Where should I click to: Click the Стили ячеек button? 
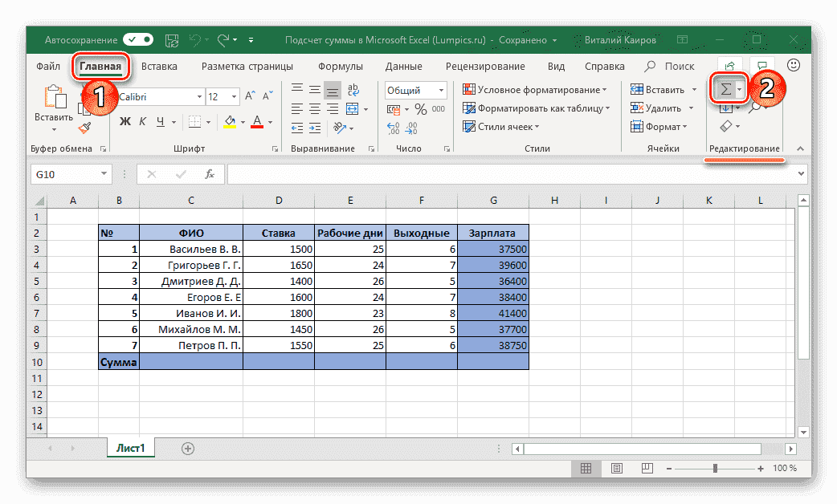[x=506, y=126]
